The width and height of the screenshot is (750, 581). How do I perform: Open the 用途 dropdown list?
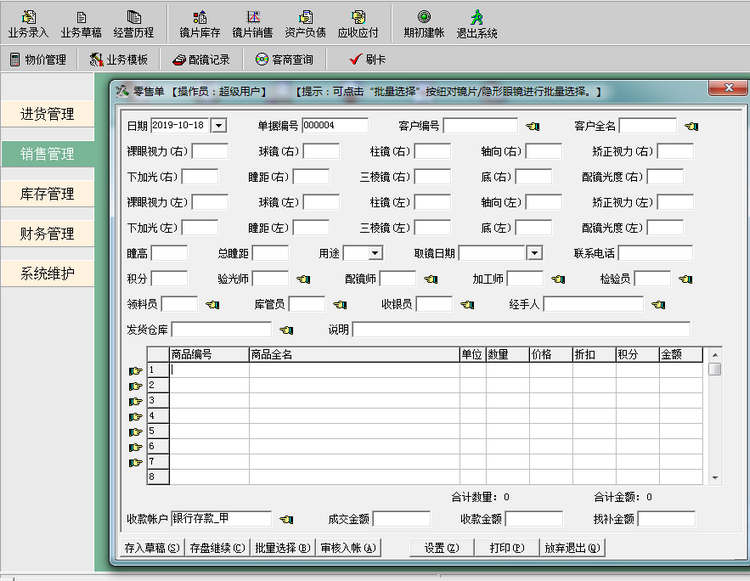(x=376, y=254)
